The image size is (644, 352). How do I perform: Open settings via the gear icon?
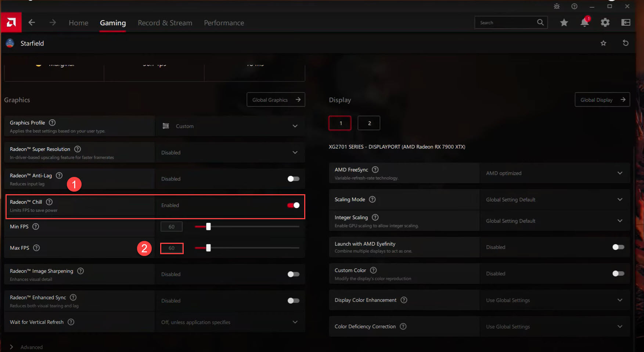point(605,23)
